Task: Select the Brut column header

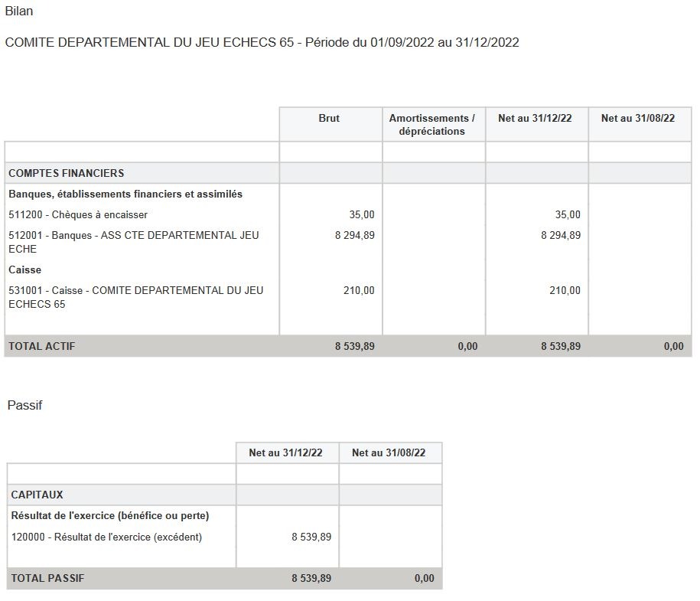Action: tap(329, 119)
